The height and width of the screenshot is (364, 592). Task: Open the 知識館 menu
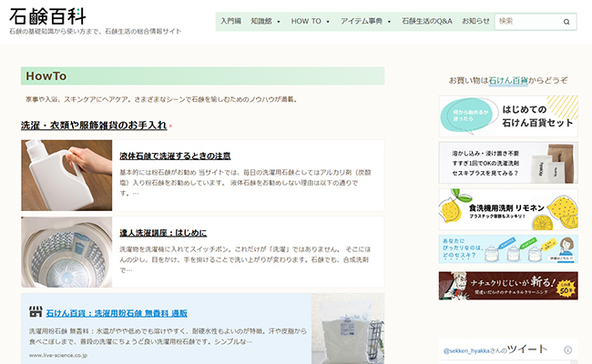tap(261, 21)
